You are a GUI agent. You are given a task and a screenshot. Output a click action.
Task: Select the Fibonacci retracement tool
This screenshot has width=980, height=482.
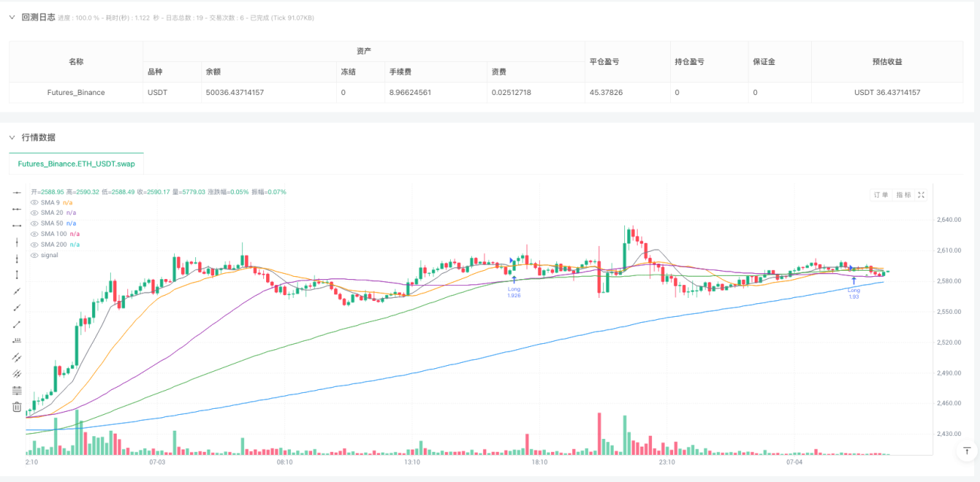click(x=17, y=390)
